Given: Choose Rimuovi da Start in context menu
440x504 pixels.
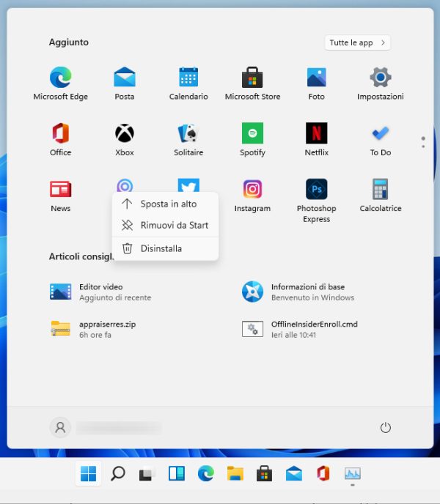Looking at the screenshot, I should pos(166,225).
